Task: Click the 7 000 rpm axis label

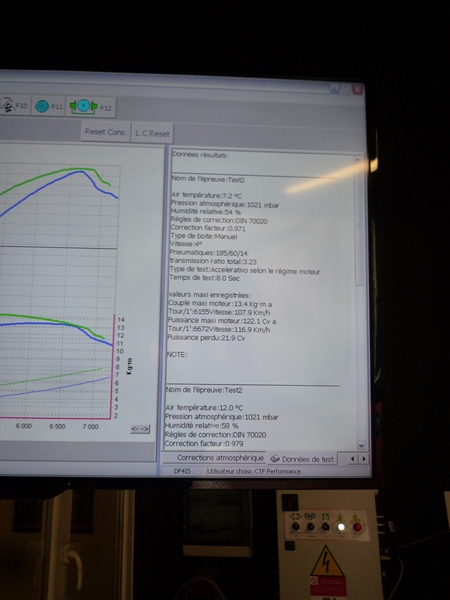Action: [x=90, y=426]
